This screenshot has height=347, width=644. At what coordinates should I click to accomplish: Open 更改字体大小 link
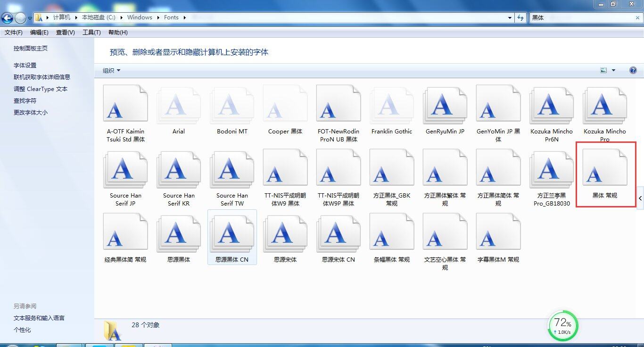click(x=31, y=113)
